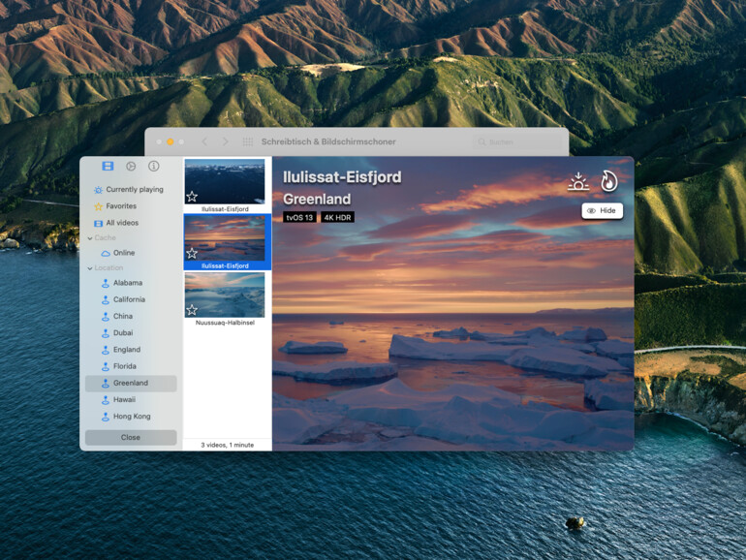Screen dimensions: 746x560
Task: Select the Nuussuaq-Halbinsel video thumbnail
Action: pyautogui.click(x=225, y=295)
